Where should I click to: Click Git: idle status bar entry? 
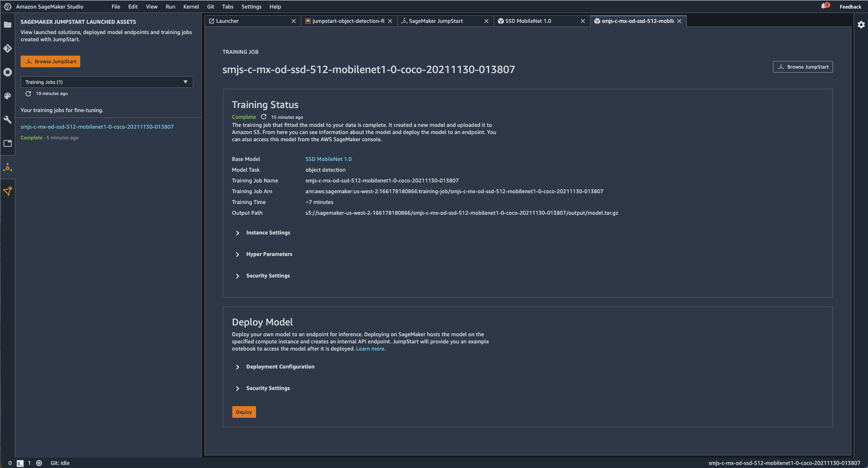click(x=60, y=463)
